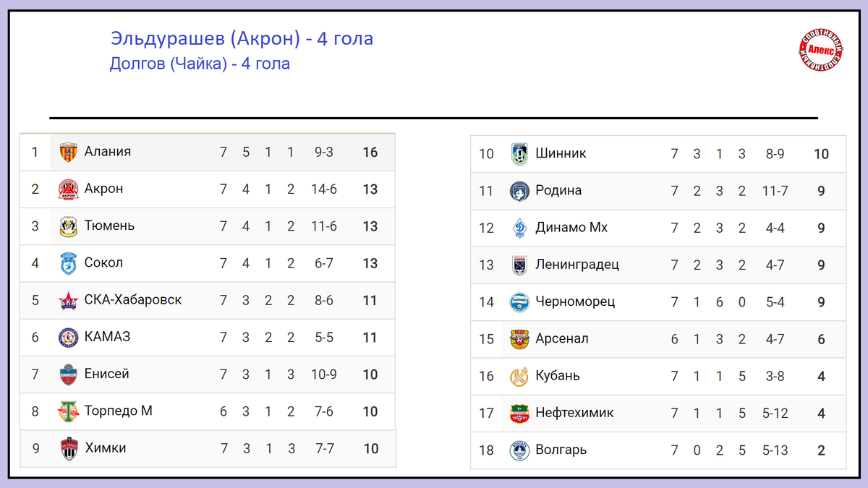The width and height of the screenshot is (868, 488).
Task: Click the Ленинградец team name
Action: [x=577, y=265]
